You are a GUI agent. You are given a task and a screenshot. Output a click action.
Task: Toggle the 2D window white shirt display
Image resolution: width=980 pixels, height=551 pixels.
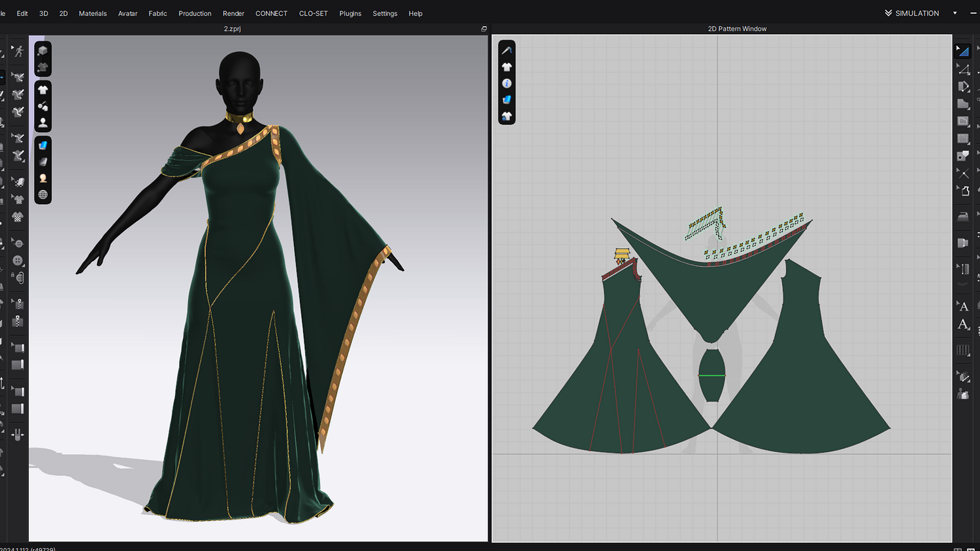[506, 67]
